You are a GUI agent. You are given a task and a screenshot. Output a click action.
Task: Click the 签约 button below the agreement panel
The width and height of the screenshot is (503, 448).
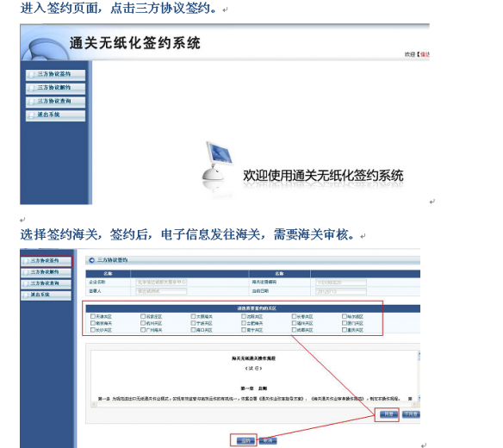coord(245,440)
